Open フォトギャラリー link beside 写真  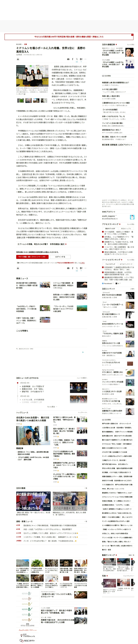(129, 576)
